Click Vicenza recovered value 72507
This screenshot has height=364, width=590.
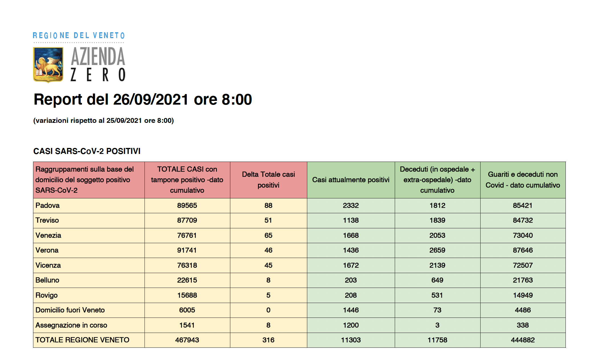(523, 265)
